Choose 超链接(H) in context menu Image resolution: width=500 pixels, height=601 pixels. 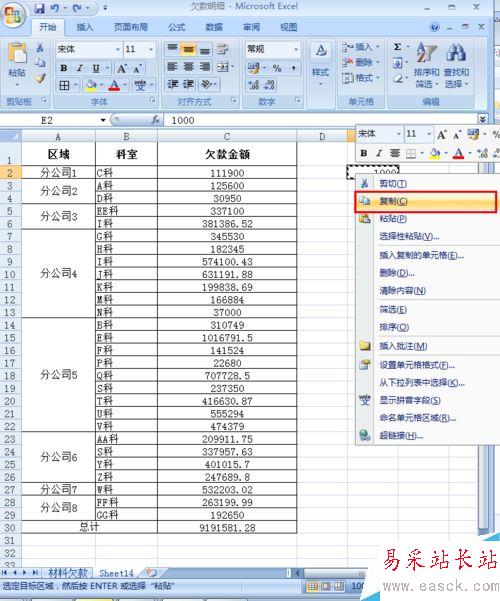428,435
